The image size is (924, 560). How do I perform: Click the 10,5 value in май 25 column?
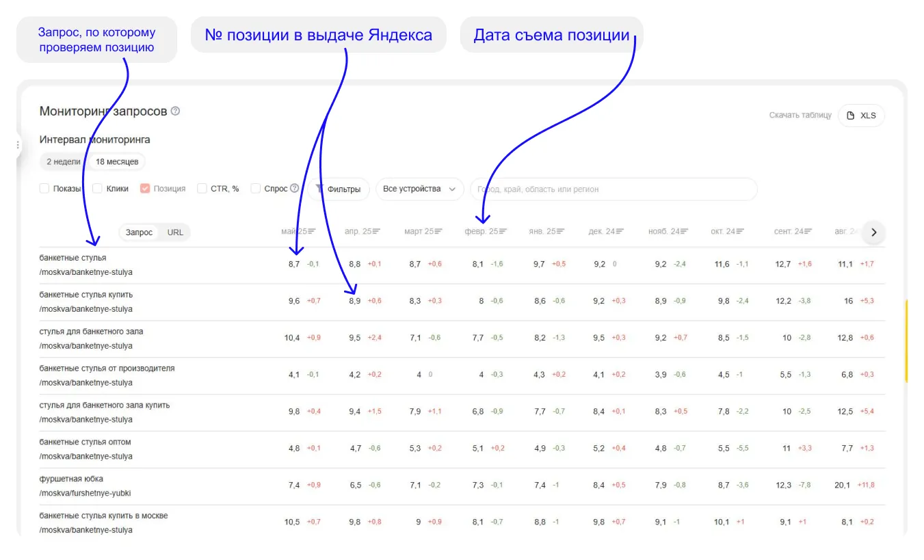pyautogui.click(x=292, y=522)
